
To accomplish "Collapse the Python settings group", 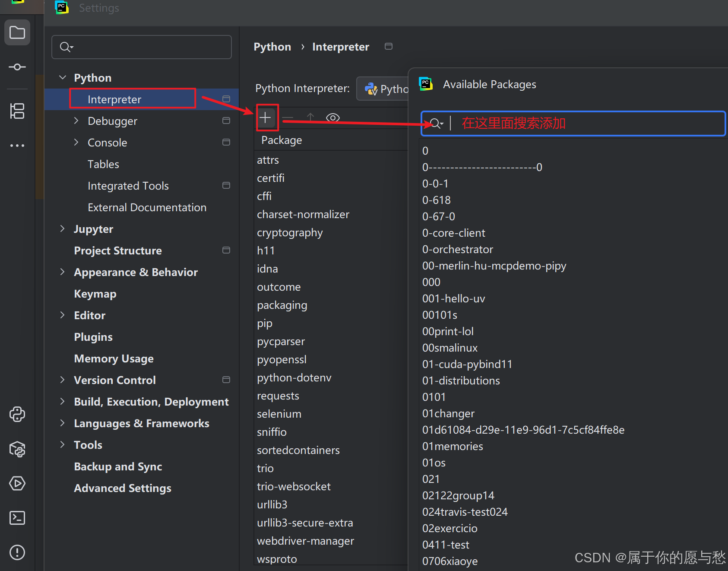I will click(x=63, y=77).
